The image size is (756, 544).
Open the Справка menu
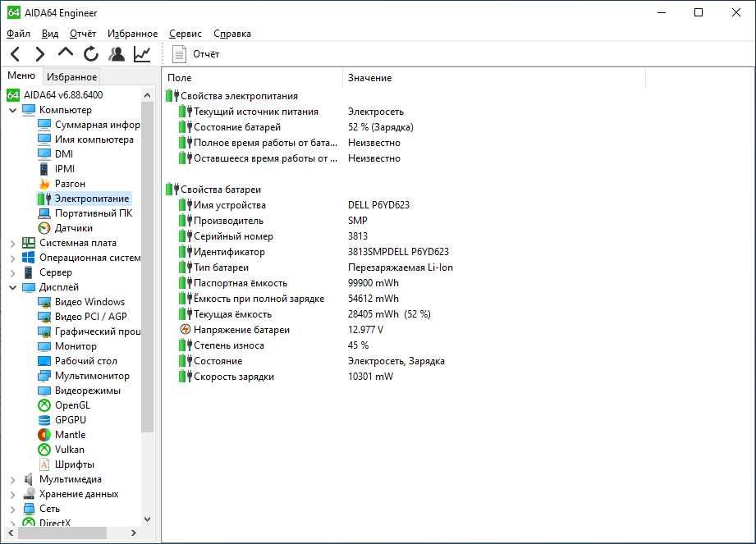(232, 34)
